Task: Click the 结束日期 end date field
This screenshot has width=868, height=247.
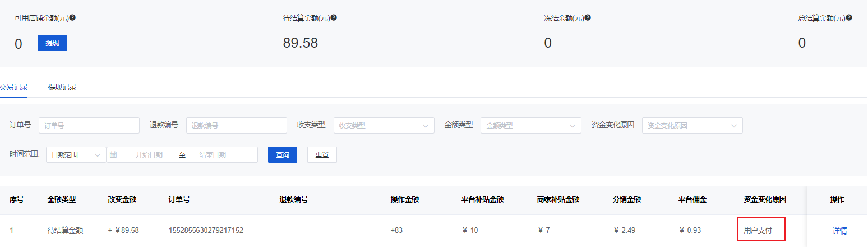Action: tap(216, 155)
